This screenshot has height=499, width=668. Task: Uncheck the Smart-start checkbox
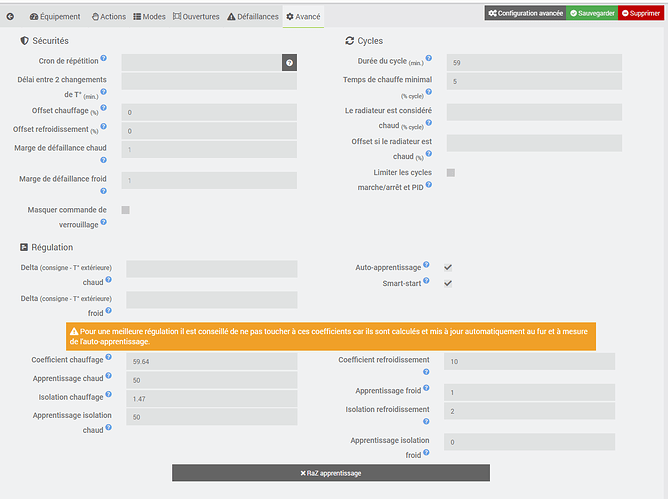(x=448, y=284)
